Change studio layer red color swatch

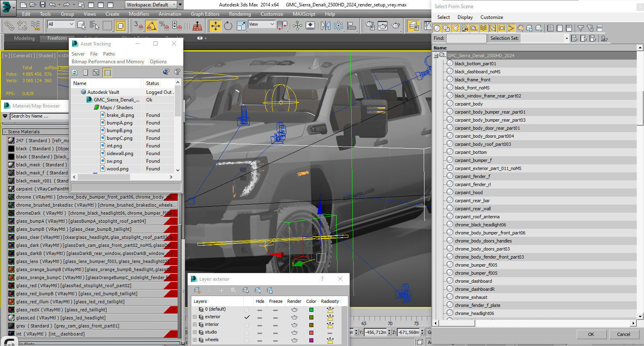(311, 333)
